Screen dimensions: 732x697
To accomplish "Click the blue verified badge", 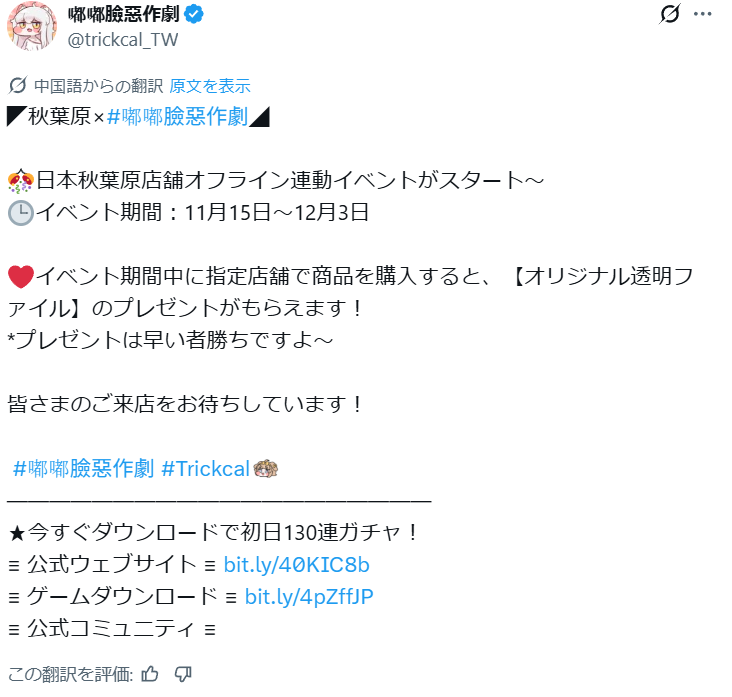I will tap(194, 14).
